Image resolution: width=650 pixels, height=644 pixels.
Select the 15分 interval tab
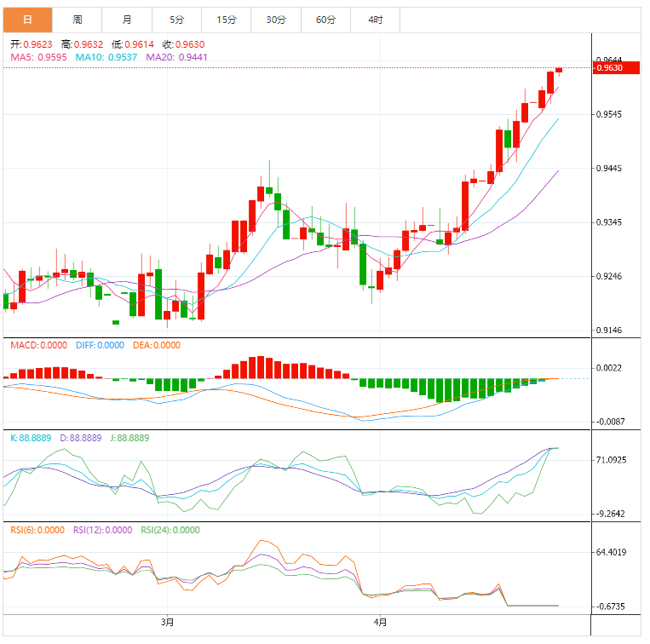coord(227,19)
